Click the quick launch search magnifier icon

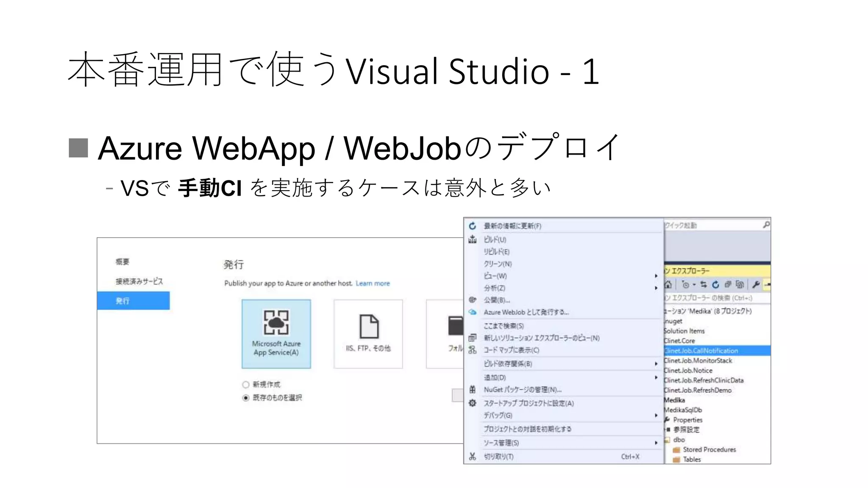pyautogui.click(x=766, y=225)
